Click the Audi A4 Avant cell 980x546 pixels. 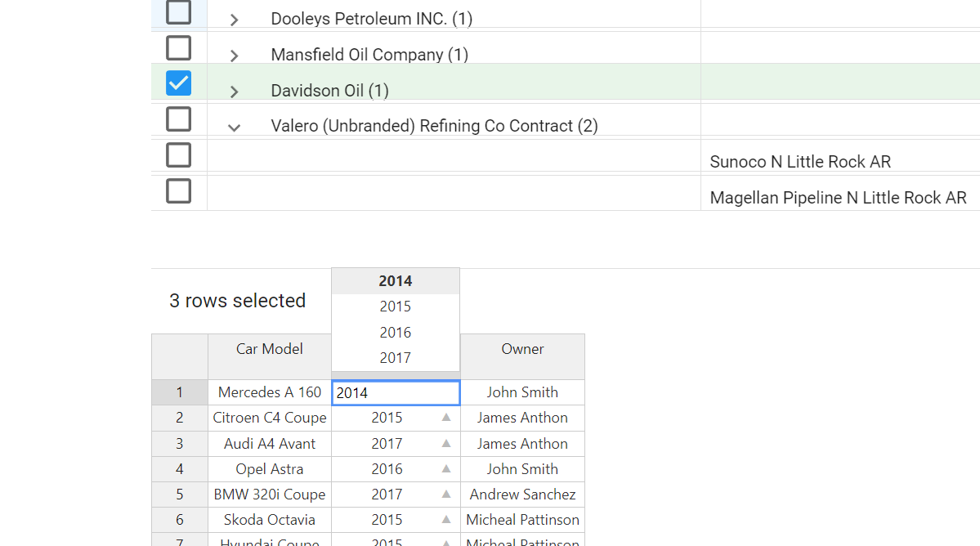270,444
